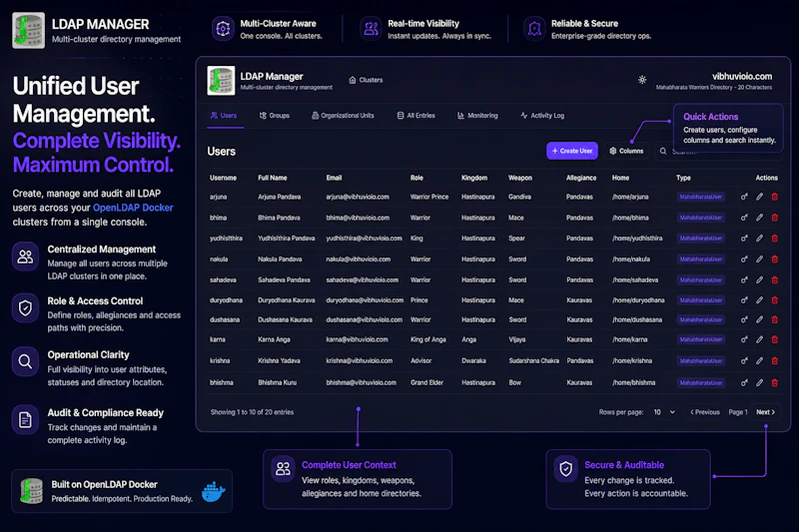
Task: Click the key icon for bhima
Action: click(744, 218)
